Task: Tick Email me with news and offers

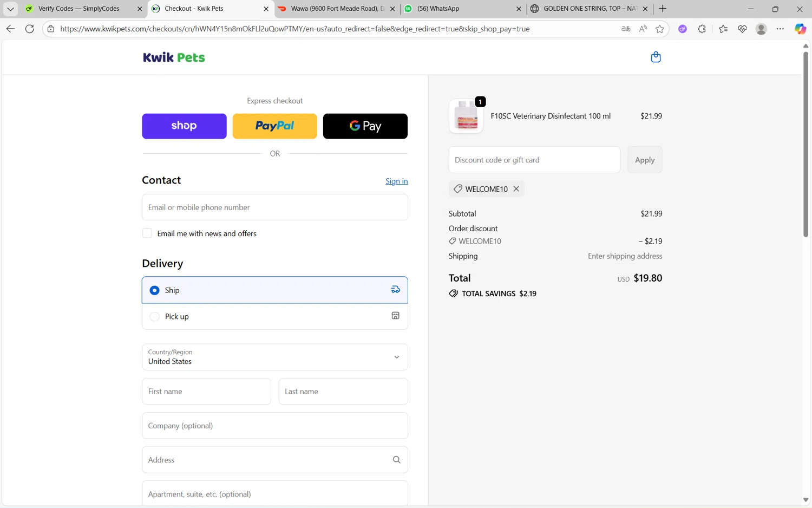Action: pos(147,233)
